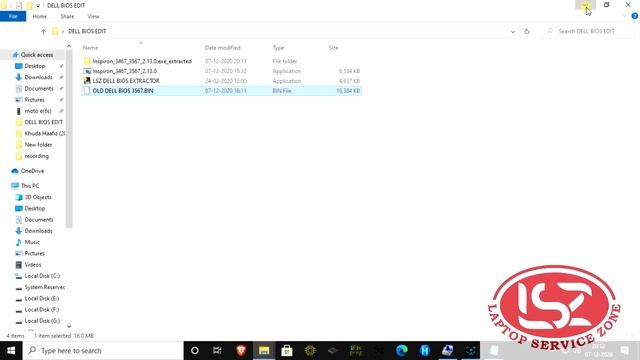Screen dimensions: 640x360
Task: Sort by Name column header
Action: pos(91,48)
